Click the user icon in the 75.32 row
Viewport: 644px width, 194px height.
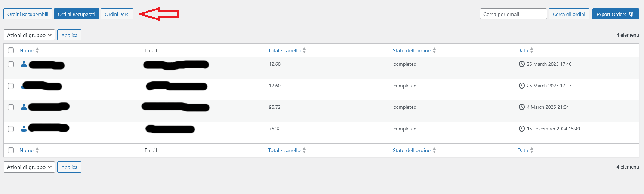pos(24,129)
